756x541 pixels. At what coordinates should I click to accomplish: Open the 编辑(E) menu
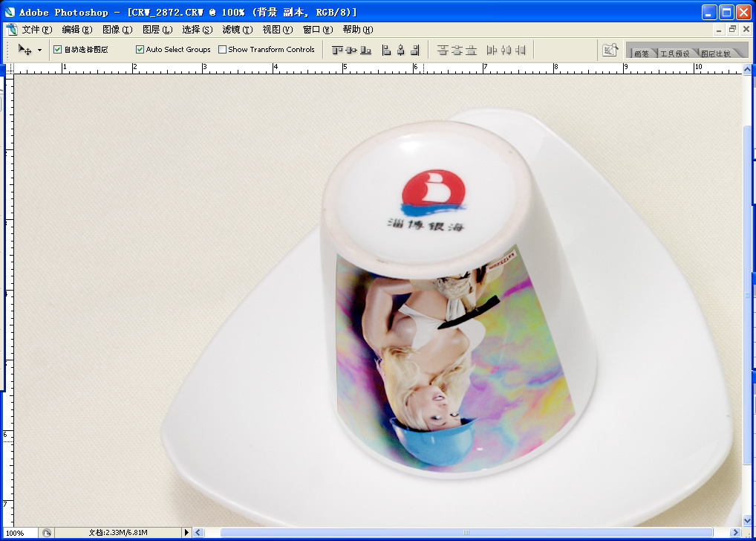coord(77,30)
